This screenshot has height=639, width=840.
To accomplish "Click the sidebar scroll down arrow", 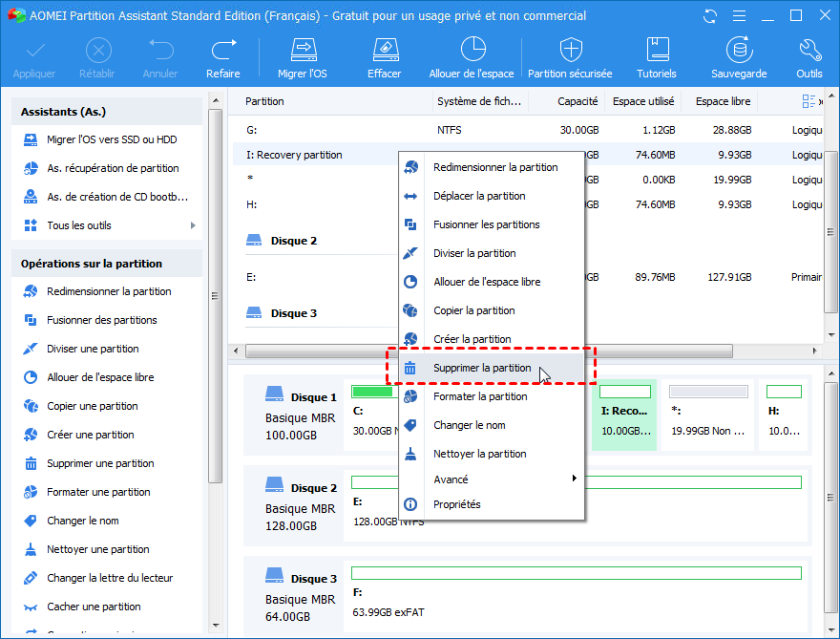I will [x=216, y=626].
